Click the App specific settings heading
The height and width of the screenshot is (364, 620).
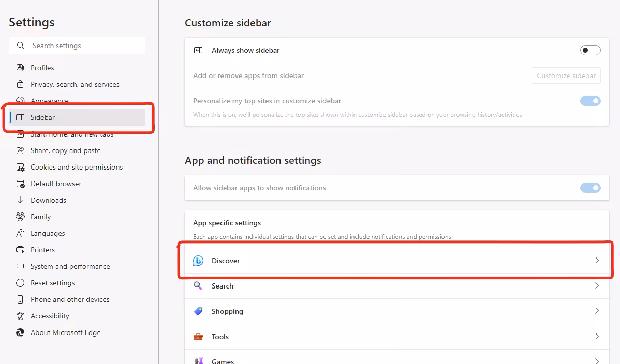pyautogui.click(x=227, y=223)
